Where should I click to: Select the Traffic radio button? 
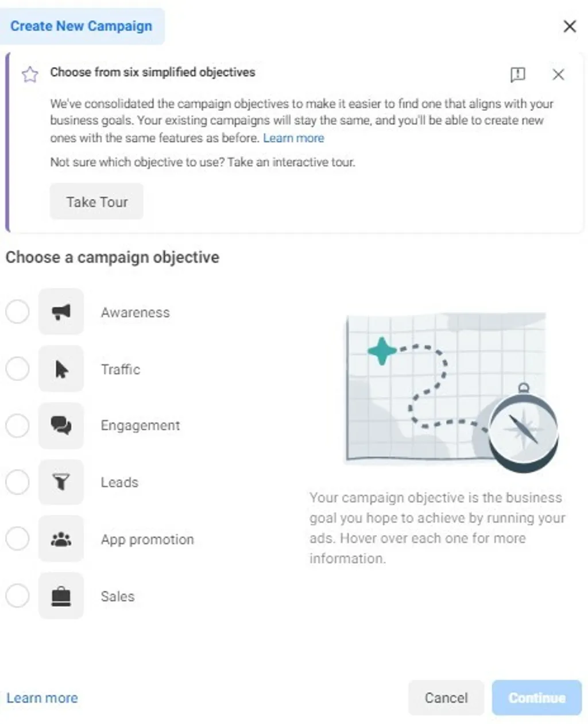point(17,369)
